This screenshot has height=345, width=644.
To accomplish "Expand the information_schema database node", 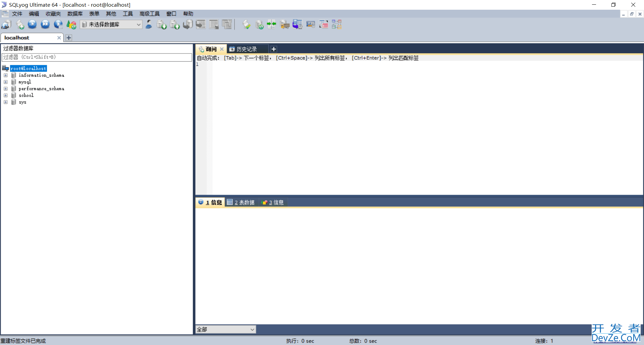I will coord(6,75).
